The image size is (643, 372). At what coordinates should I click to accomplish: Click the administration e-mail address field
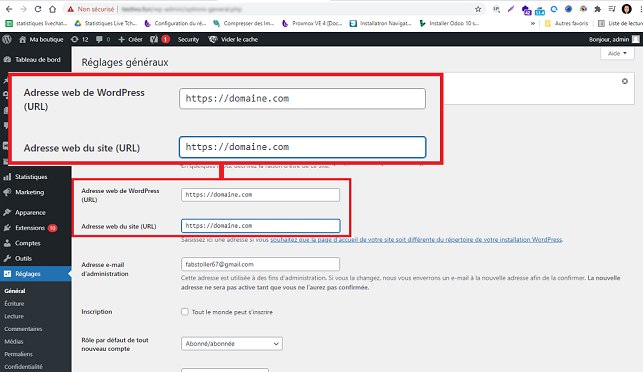(260, 264)
